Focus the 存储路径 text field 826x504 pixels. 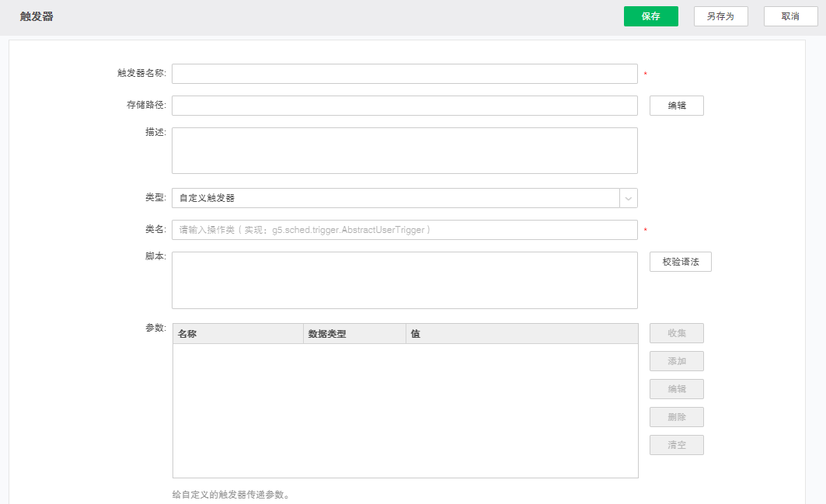(404, 106)
